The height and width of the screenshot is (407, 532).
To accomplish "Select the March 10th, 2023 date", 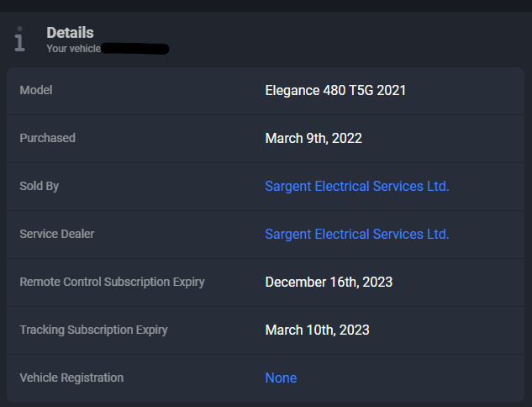I will tap(317, 330).
